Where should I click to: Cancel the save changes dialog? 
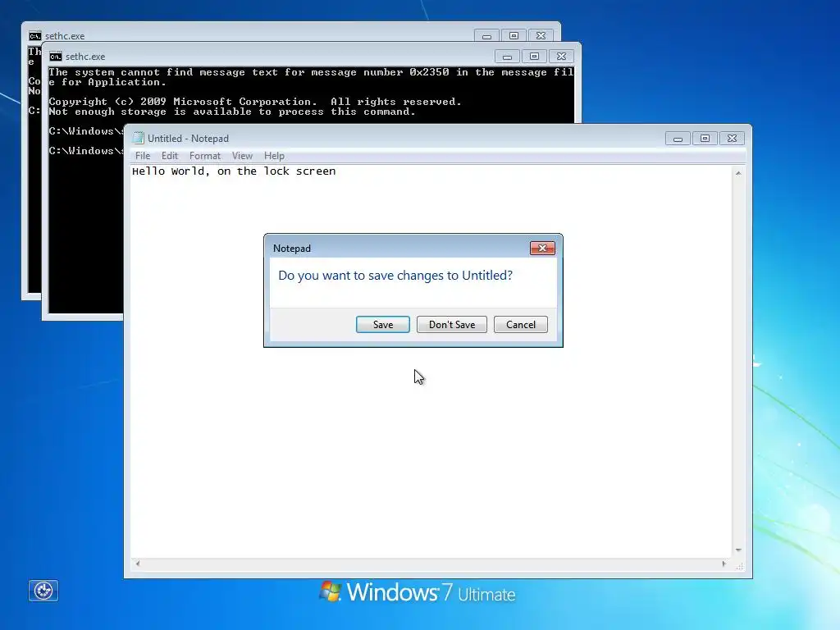tap(520, 325)
